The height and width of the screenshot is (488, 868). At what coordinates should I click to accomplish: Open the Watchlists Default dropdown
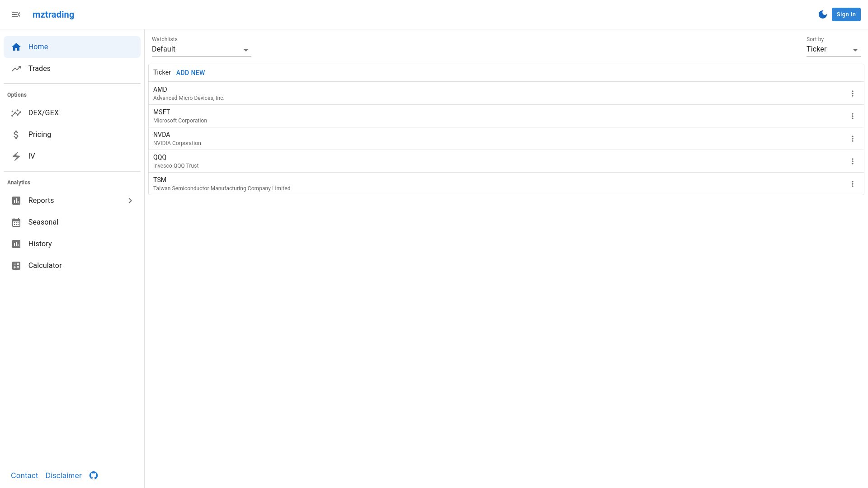201,49
